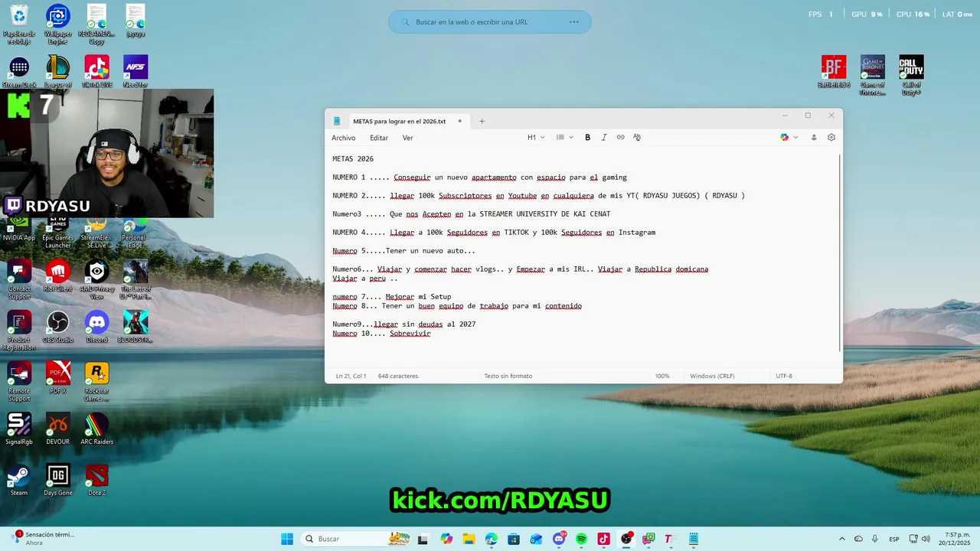Select the Steam desktop icon
This screenshot has height=551, width=980.
point(19,480)
